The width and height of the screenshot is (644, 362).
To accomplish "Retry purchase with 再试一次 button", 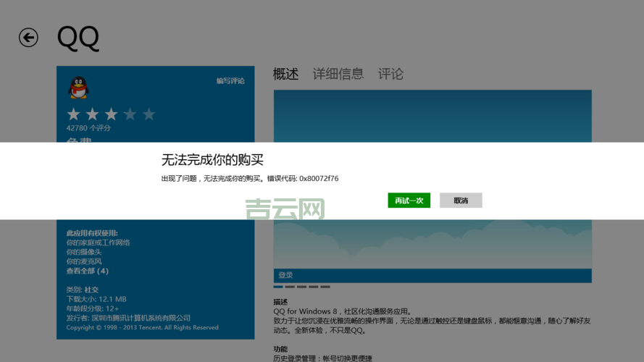I will 409,201.
